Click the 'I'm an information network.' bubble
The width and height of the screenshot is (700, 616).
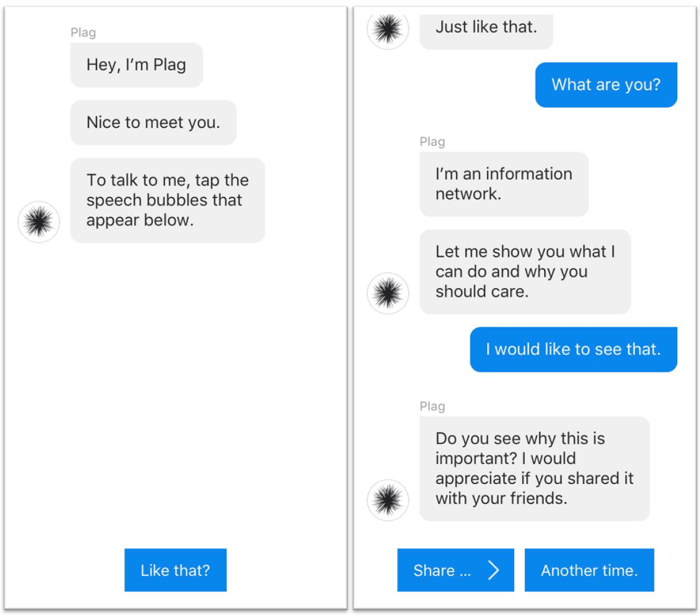pyautogui.click(x=504, y=184)
